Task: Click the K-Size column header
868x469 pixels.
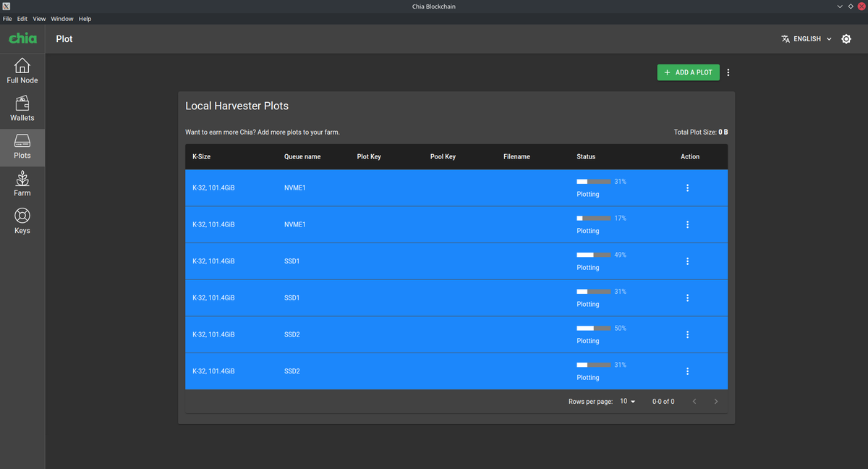Action: 202,157
